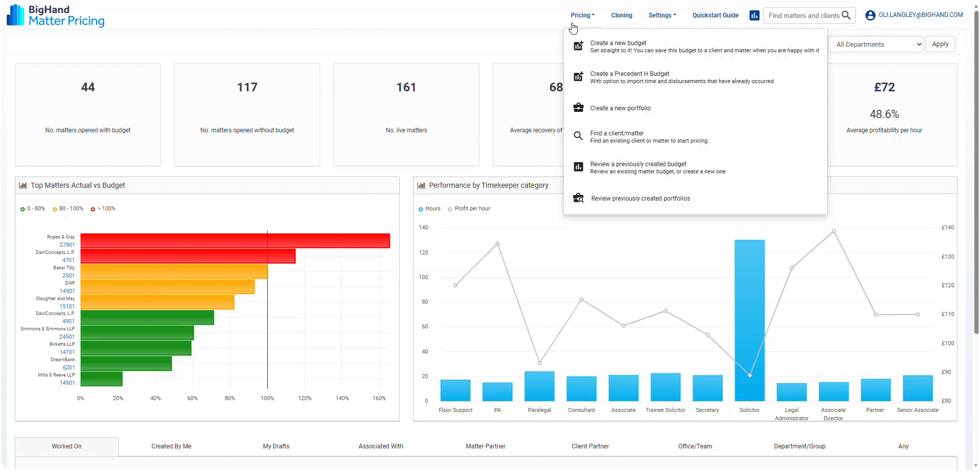Click the orange Baker Tilly bar

(174, 271)
